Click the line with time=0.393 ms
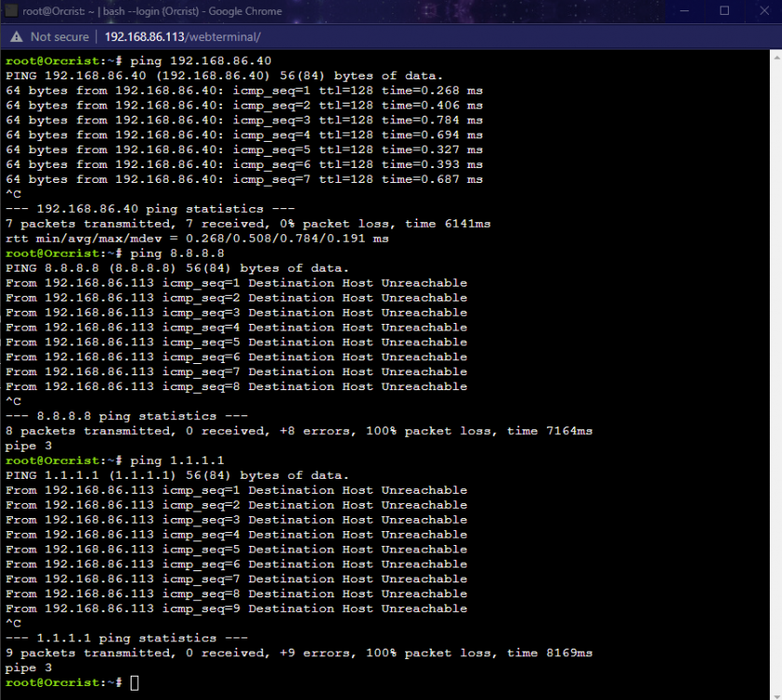This screenshot has width=782, height=700. [x=244, y=164]
